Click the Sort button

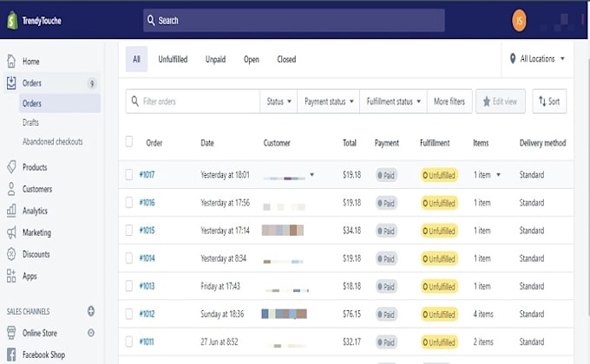(549, 101)
